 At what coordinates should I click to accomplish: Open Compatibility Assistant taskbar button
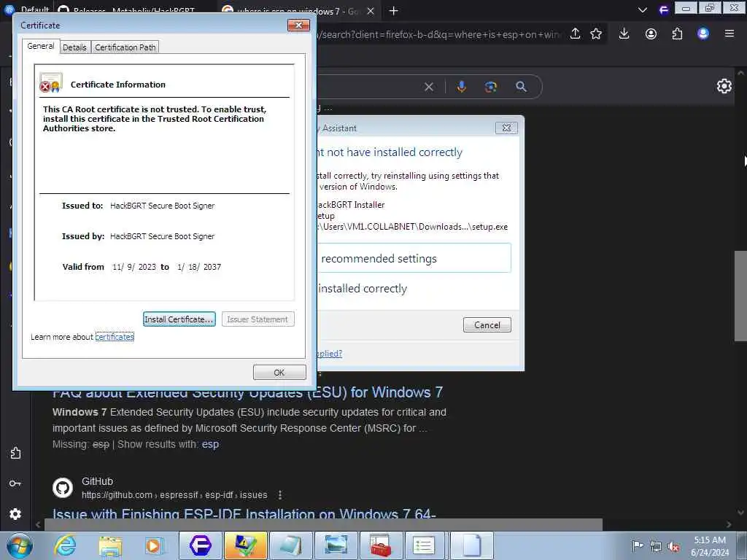point(246,545)
